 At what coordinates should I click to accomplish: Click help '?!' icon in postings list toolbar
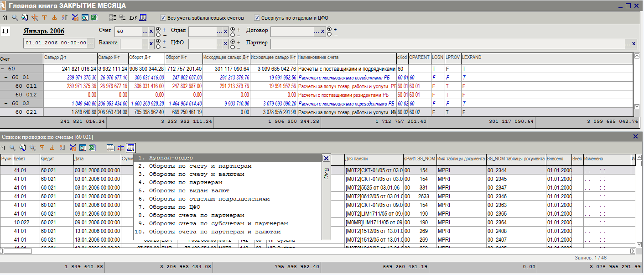click(x=4, y=148)
